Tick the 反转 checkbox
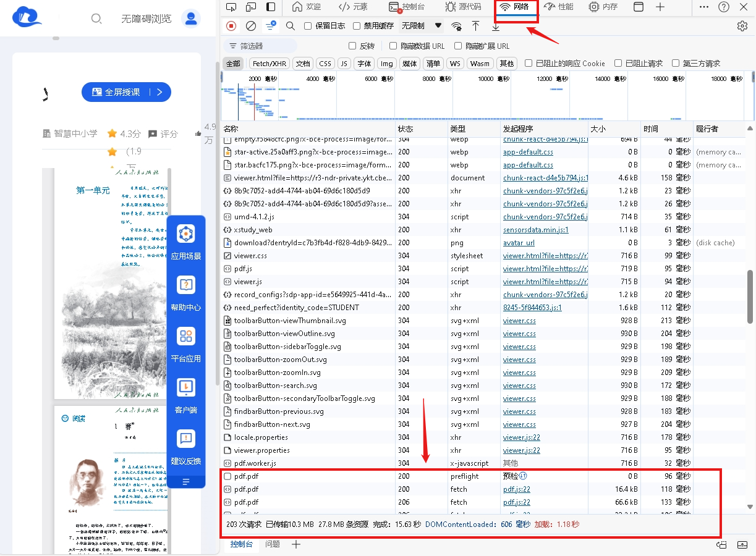756x556 pixels. click(352, 46)
